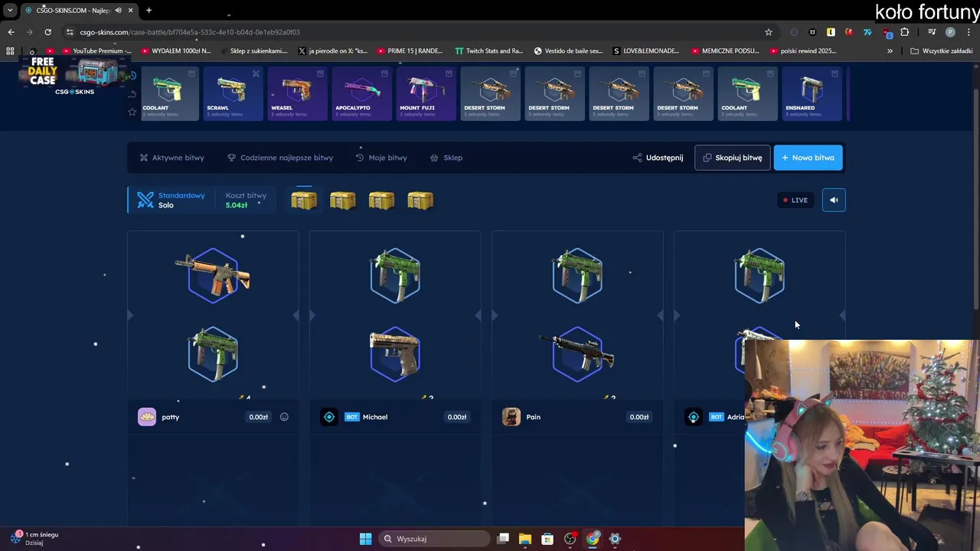Click Pain's player avatar

pos(511,417)
